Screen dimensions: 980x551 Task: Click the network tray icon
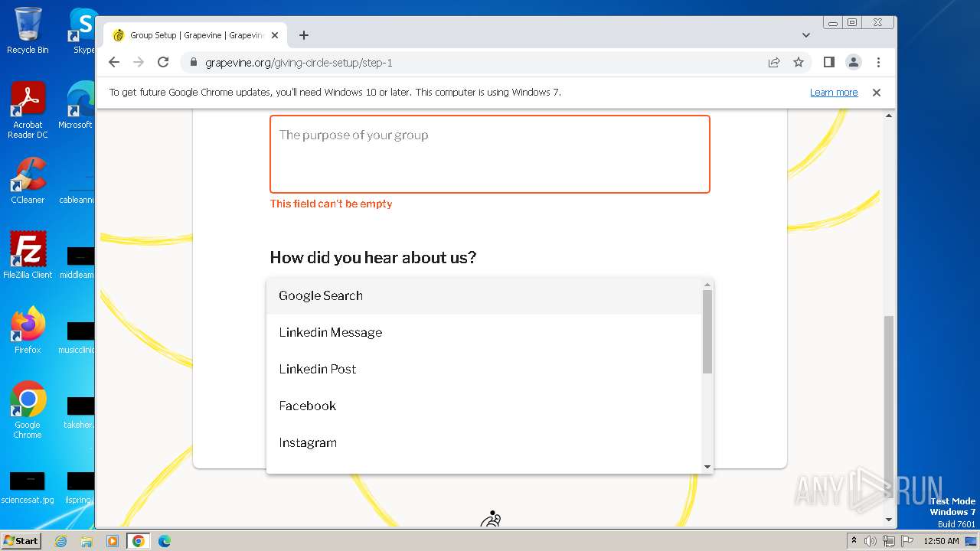[888, 541]
